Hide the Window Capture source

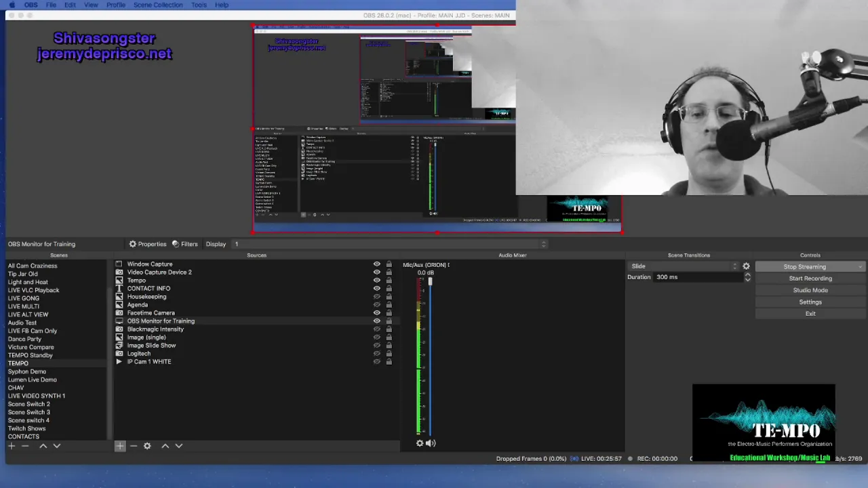pyautogui.click(x=377, y=264)
